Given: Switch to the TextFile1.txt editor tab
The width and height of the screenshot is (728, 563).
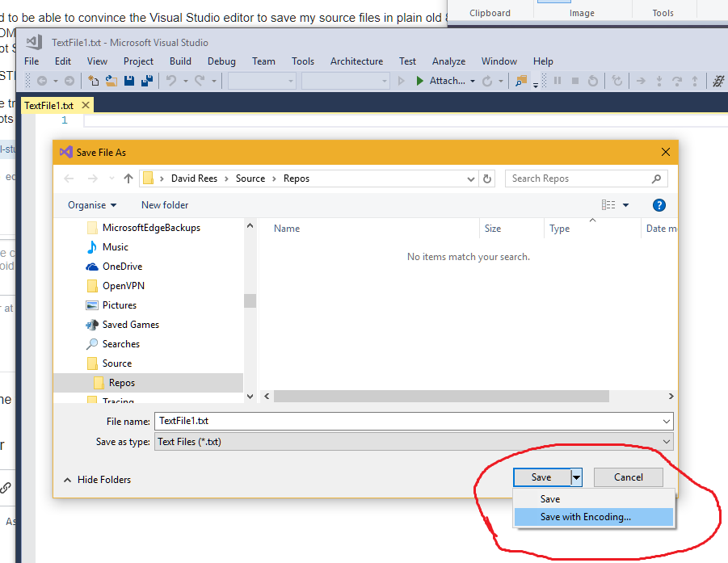Looking at the screenshot, I should (49, 106).
